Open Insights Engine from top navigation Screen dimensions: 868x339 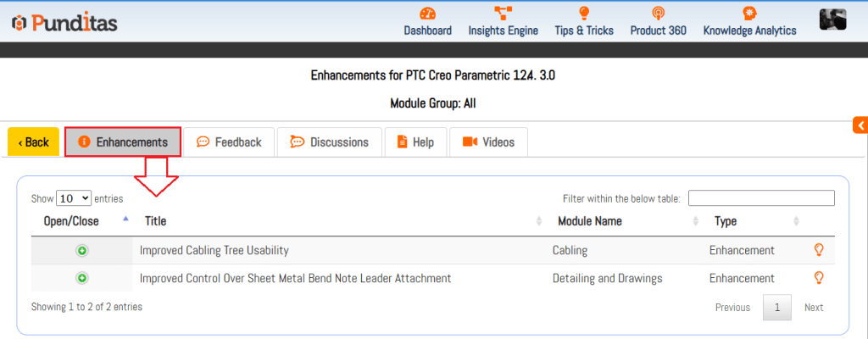pos(503,31)
